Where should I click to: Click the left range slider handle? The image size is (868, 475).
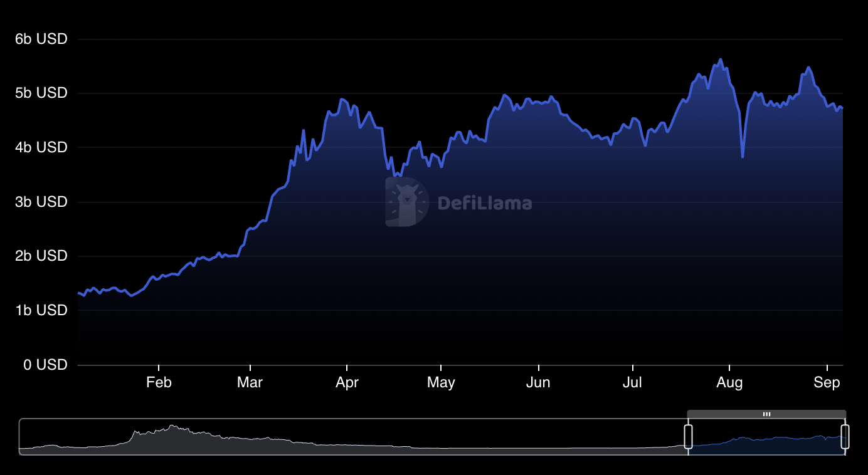coord(688,437)
